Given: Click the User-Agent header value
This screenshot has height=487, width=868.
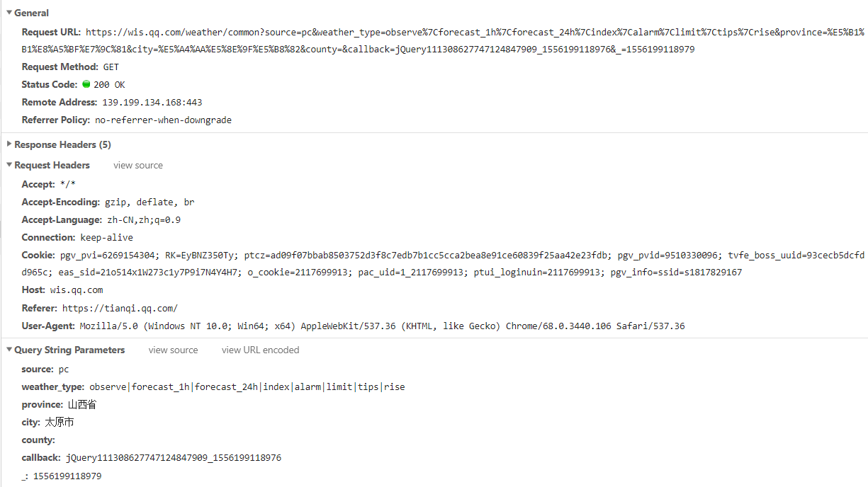Looking at the screenshot, I should click(x=381, y=326).
